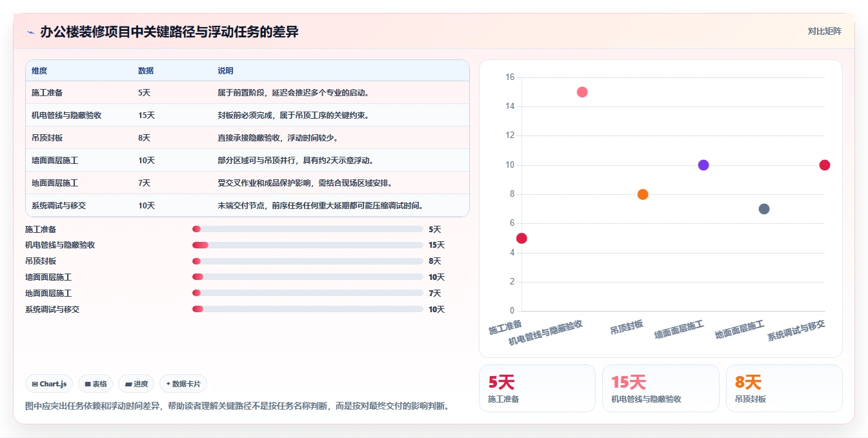Click the 数据 column header
868x438 pixels.
[x=146, y=71]
